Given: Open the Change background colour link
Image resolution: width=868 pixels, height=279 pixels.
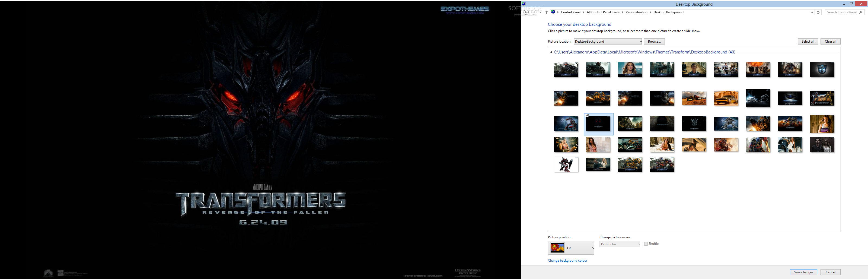Looking at the screenshot, I should (567, 261).
